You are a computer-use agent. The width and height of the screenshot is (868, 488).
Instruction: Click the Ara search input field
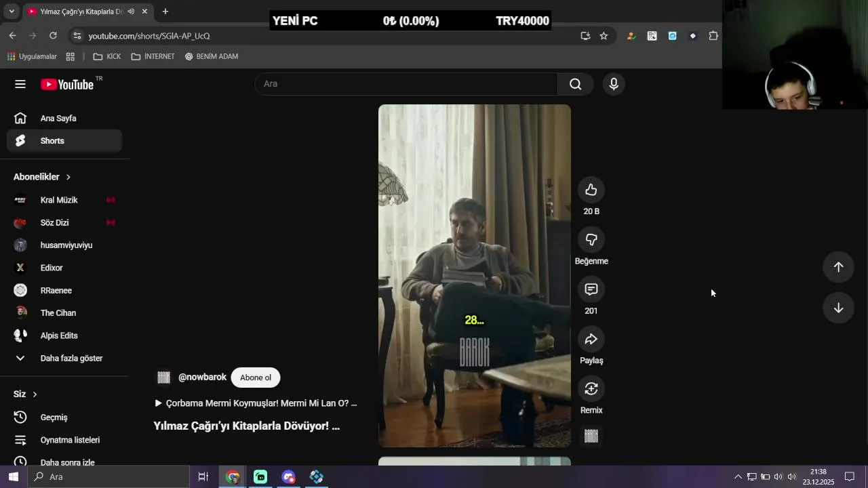(x=406, y=84)
